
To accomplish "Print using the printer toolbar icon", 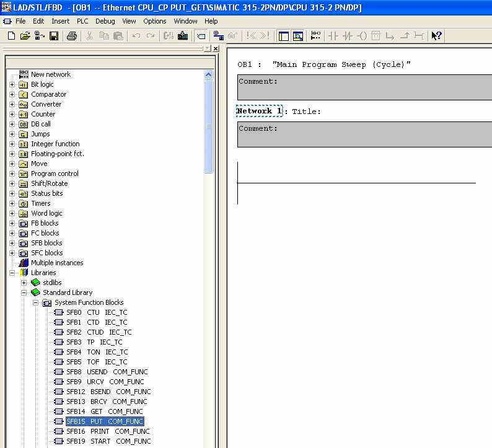I will click(x=72, y=36).
